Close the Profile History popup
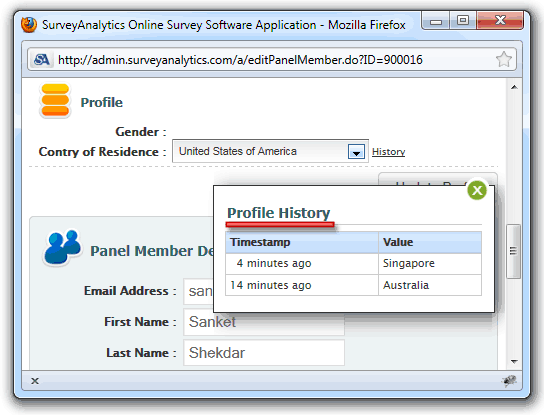This screenshot has height=415, width=544. click(477, 190)
